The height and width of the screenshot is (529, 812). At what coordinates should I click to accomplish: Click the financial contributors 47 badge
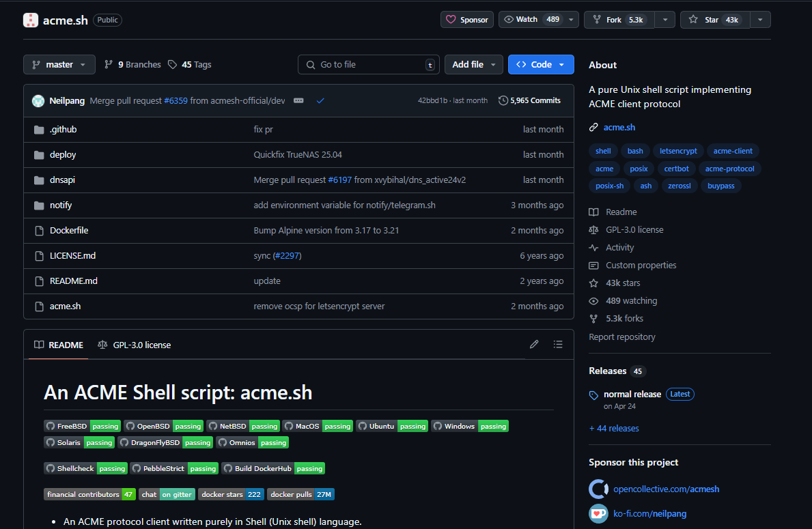coord(89,494)
